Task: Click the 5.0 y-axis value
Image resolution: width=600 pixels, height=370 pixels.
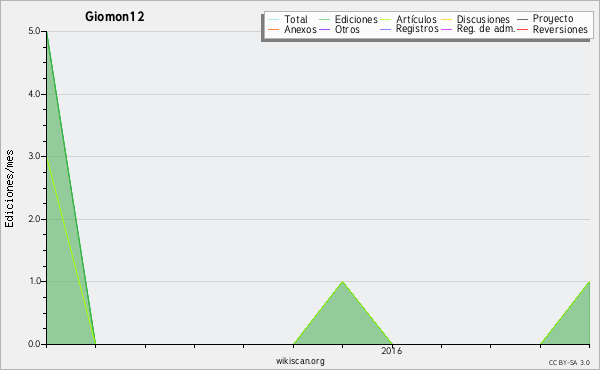Action: point(34,31)
